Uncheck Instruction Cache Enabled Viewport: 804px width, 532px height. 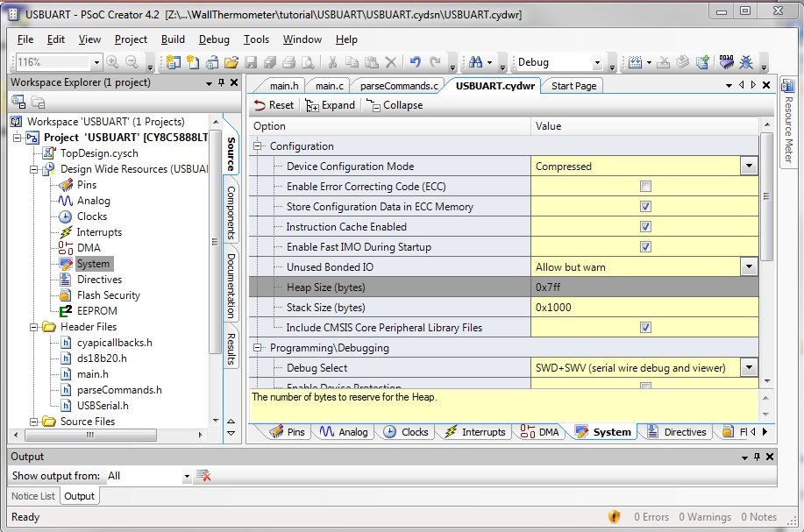tap(645, 226)
